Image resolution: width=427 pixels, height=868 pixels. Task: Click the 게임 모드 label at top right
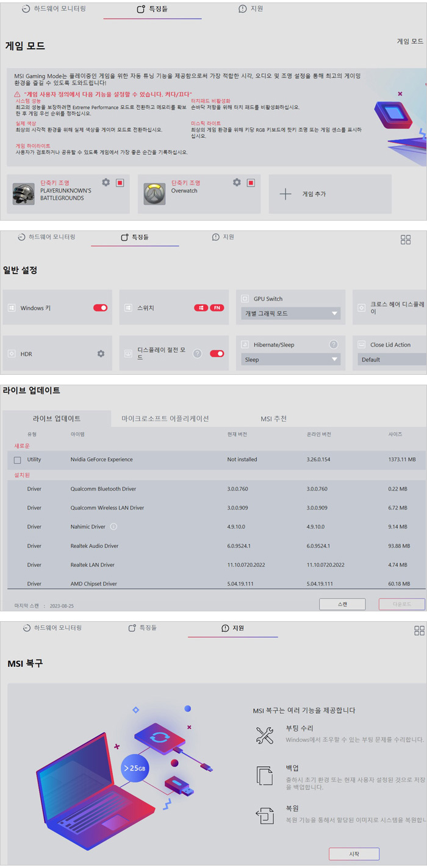(x=410, y=41)
